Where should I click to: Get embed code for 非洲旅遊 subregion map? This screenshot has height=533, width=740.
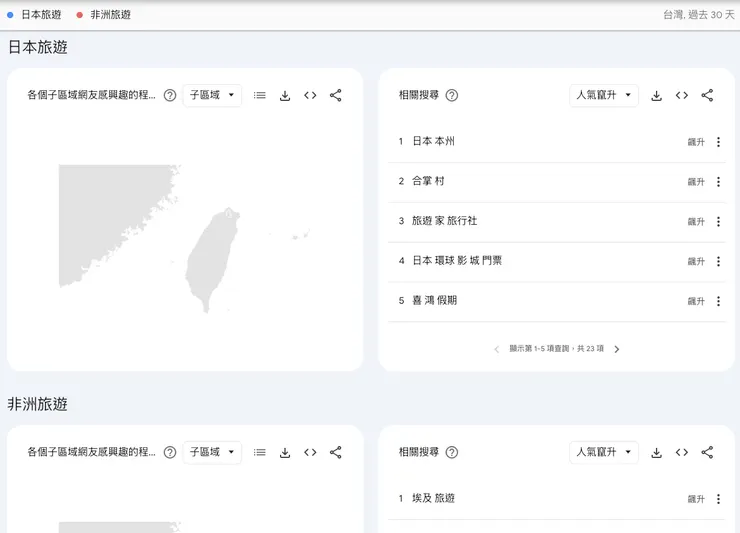click(310, 452)
